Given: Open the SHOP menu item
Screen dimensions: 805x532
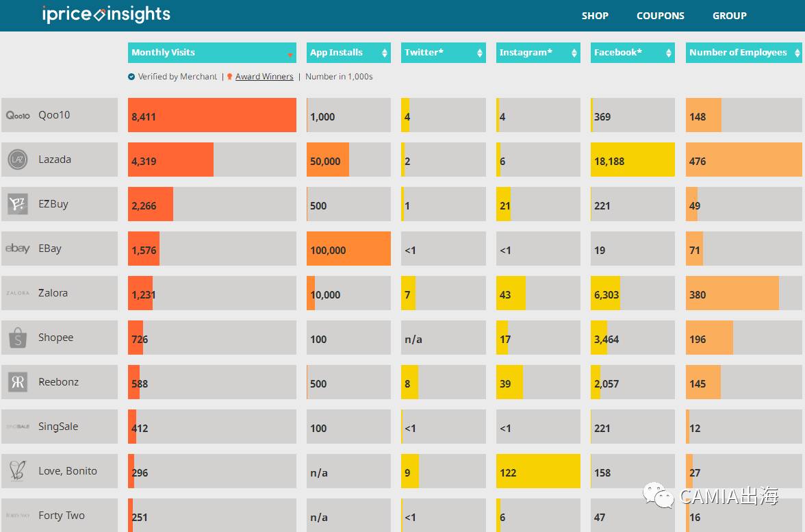Looking at the screenshot, I should (x=595, y=16).
